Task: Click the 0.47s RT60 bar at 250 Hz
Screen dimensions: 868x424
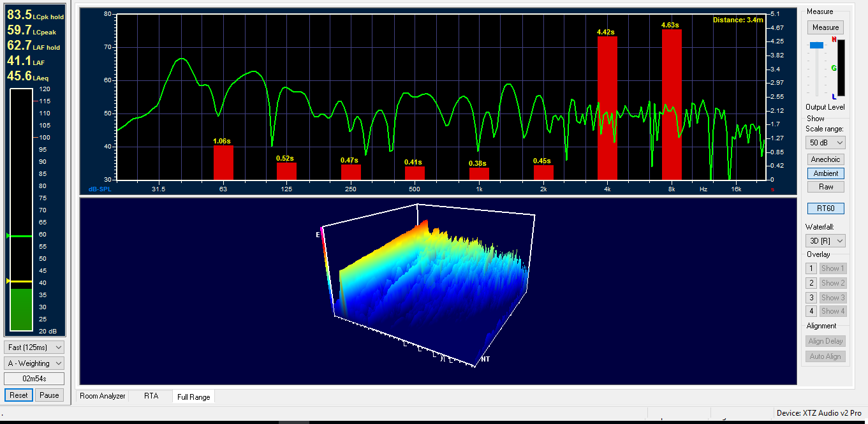Action: click(351, 172)
